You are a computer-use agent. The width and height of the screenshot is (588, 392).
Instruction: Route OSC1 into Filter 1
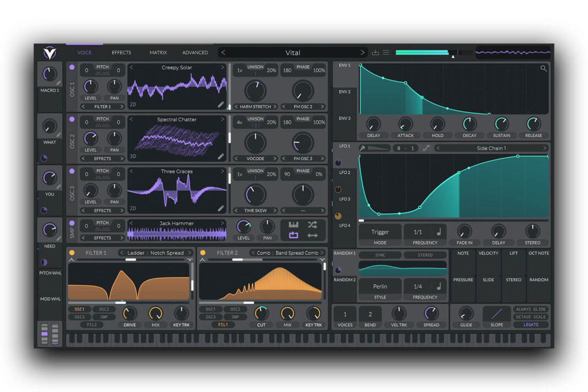coord(79,309)
